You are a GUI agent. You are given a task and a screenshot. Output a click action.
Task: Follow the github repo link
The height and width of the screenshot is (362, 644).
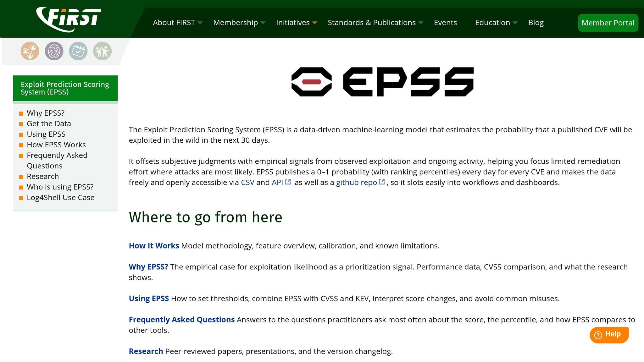click(x=357, y=182)
